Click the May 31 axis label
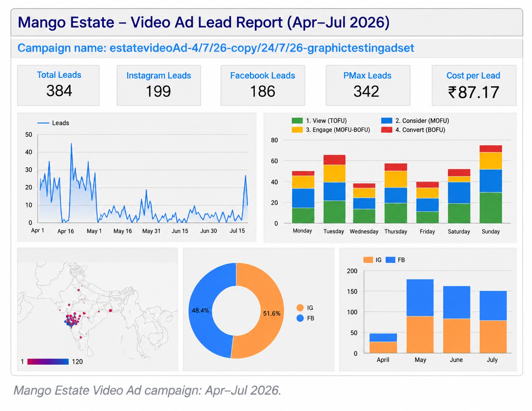The image size is (532, 411). (x=151, y=231)
